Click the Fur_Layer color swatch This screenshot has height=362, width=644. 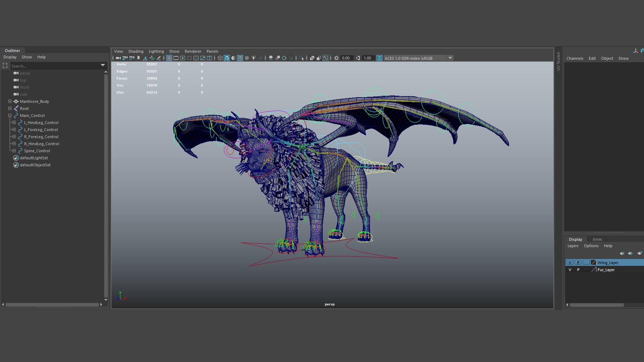click(593, 269)
